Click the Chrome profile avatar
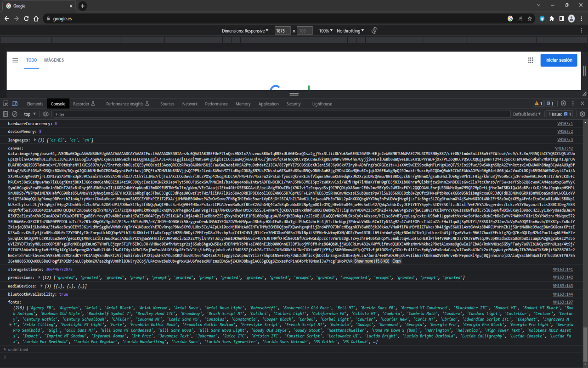This screenshot has height=368, width=588. tap(571, 19)
